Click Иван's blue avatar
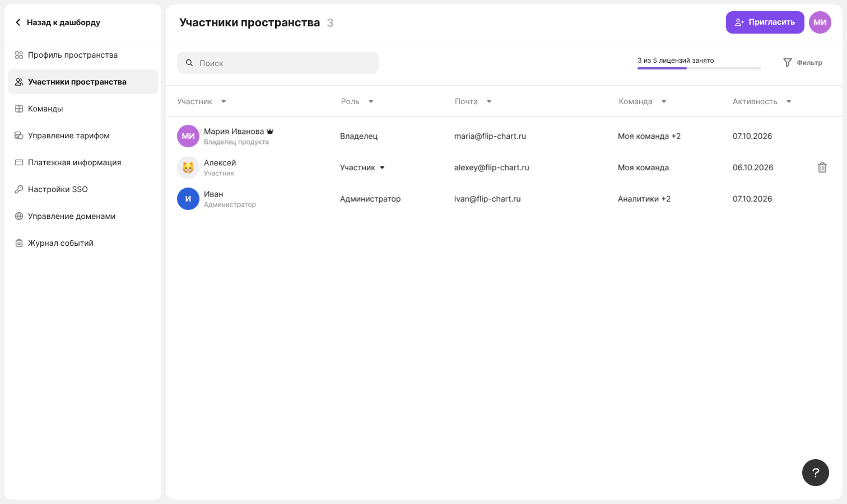This screenshot has width=847, height=504. (x=188, y=199)
